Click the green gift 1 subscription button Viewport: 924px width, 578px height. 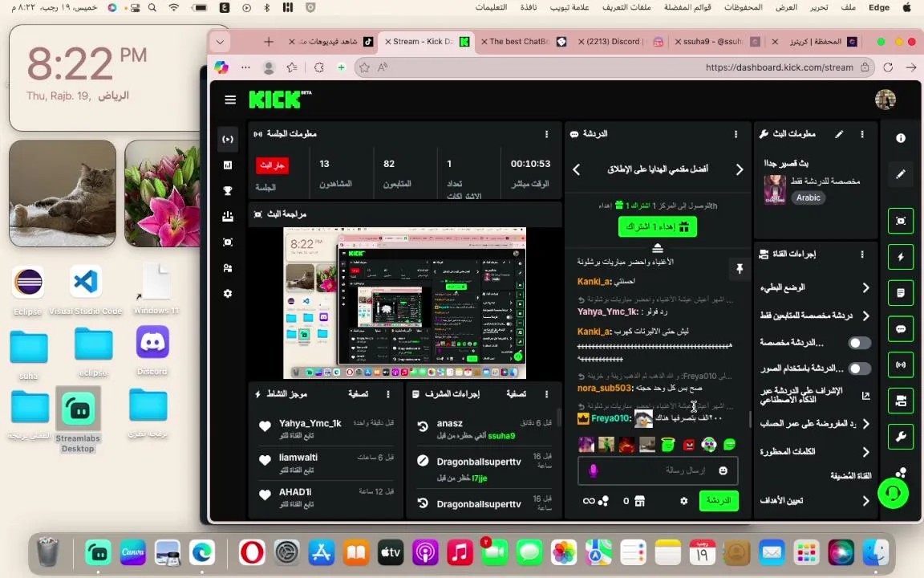(x=658, y=226)
